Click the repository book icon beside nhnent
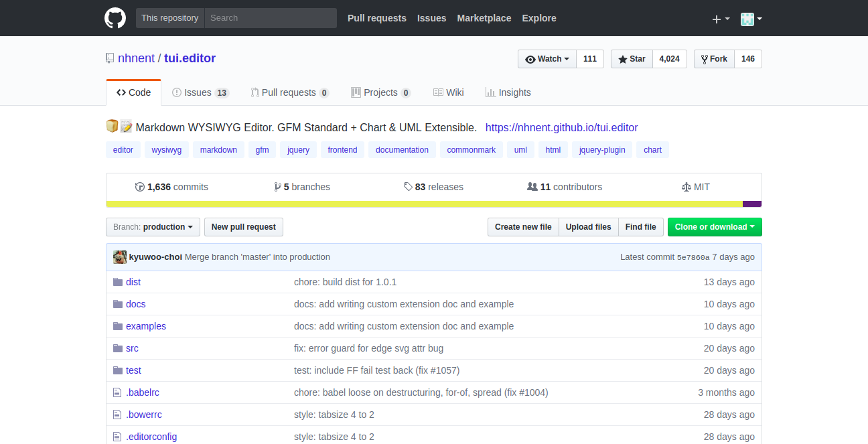The image size is (868, 444). click(110, 58)
